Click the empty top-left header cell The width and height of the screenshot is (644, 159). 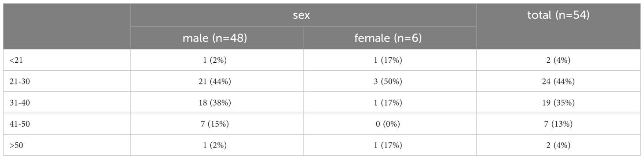(67, 26)
